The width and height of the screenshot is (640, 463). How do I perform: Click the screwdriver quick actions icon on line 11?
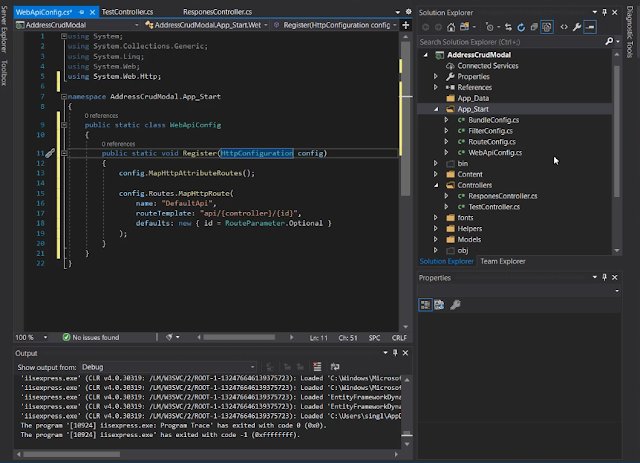click(51, 154)
